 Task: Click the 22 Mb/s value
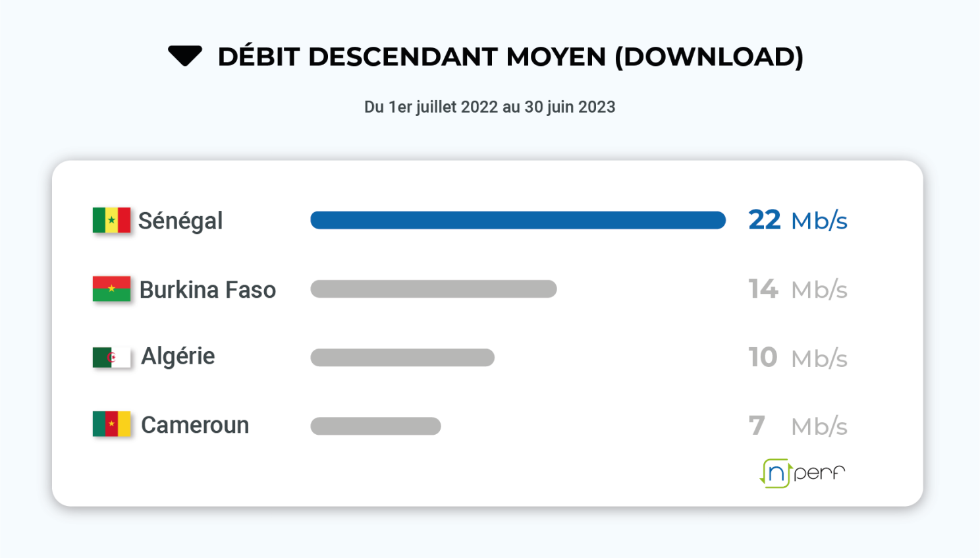click(798, 221)
